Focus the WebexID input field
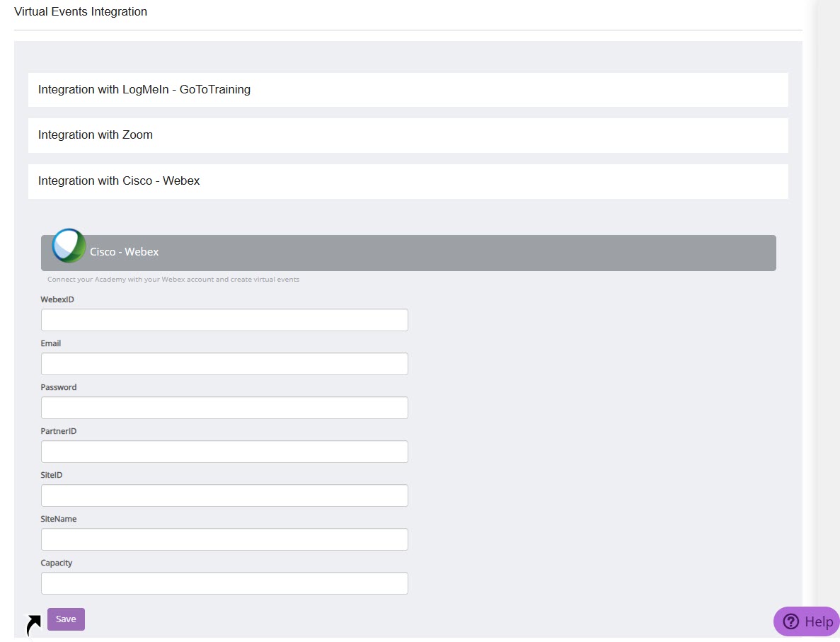This screenshot has height=642, width=840. pos(224,320)
